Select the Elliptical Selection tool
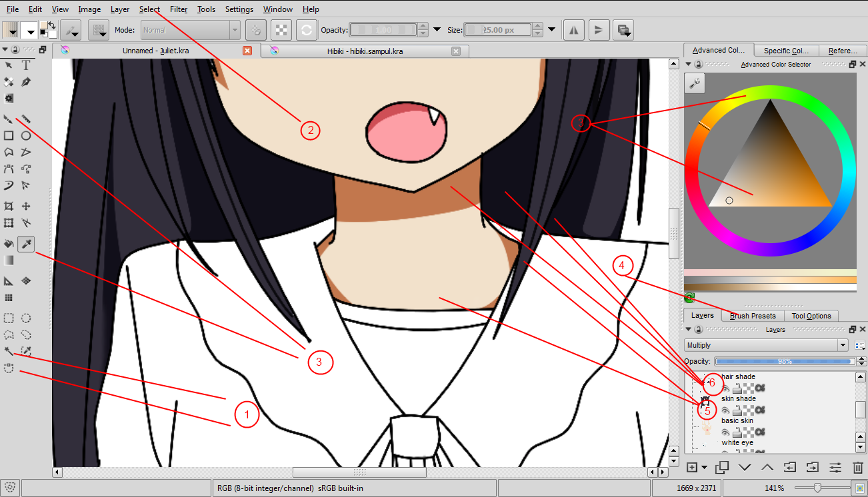Screen dimensions: 868x497 [x=26, y=318]
